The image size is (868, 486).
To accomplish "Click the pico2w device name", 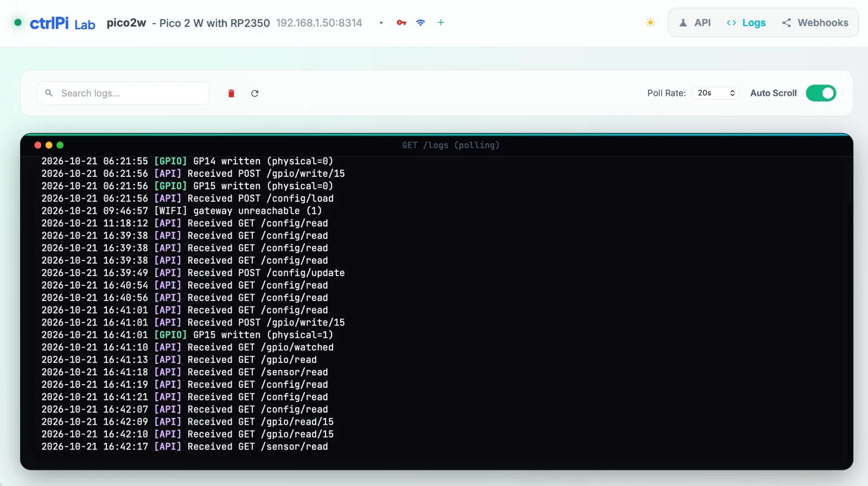I will tap(126, 23).
